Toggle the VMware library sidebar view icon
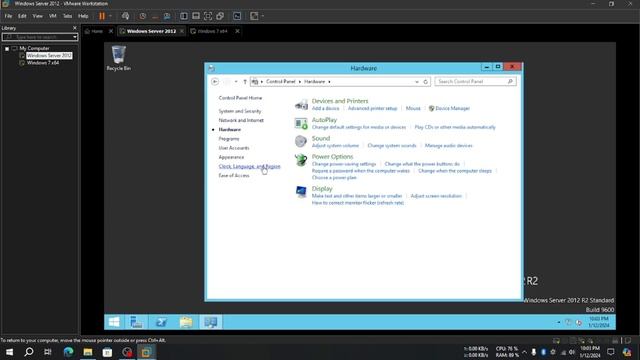Screen dimensions: 640x360 184,16
